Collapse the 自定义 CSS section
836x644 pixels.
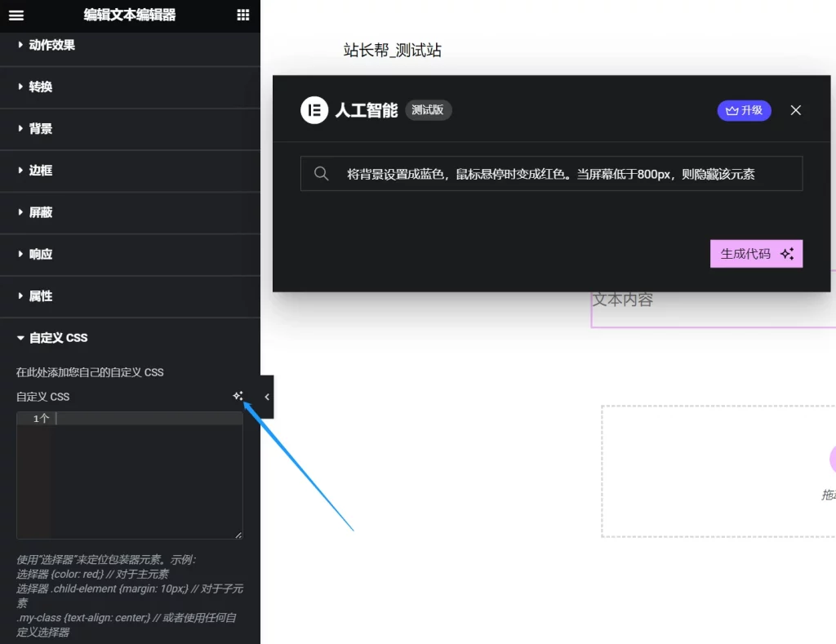(x=58, y=338)
